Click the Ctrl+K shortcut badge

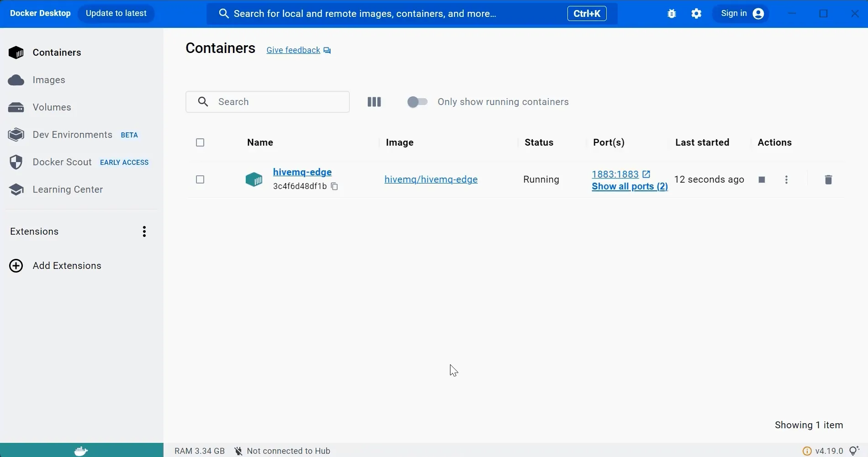pyautogui.click(x=587, y=14)
